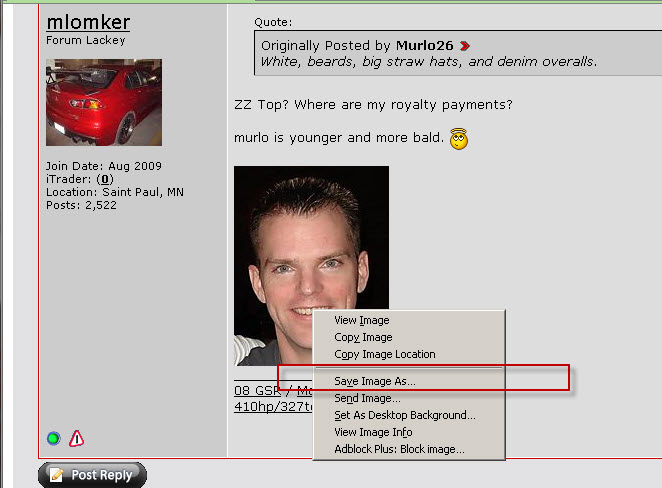Click the angel halo smiley emoticon
This screenshot has height=488, width=662.
click(459, 139)
